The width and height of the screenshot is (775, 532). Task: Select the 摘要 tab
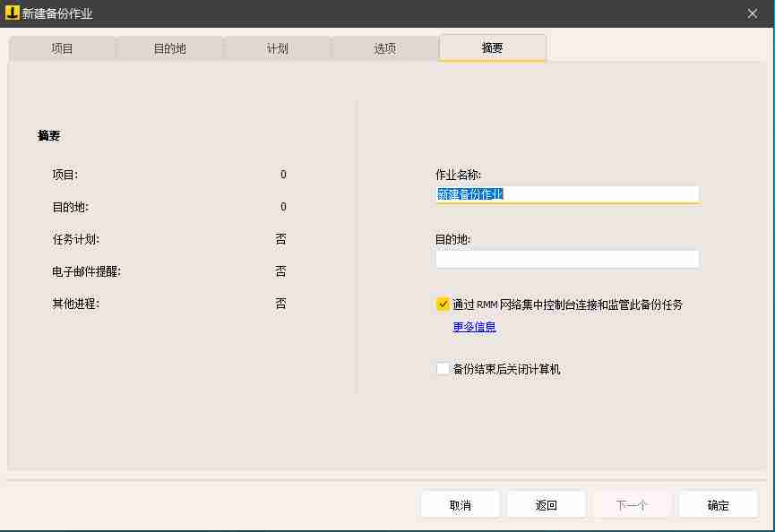492,48
